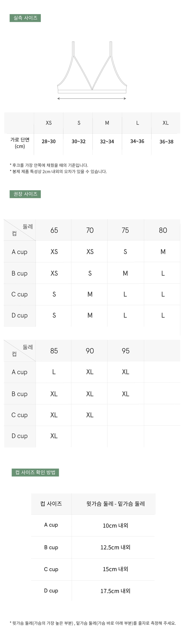Screen dimensions: 184x644
Task: Click the 컵 사이즈 확인 방법 heading label
Action: click(35, 472)
